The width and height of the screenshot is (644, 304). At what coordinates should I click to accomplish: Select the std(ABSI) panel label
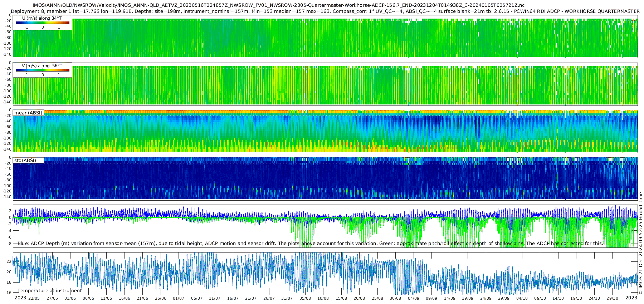pos(28,160)
